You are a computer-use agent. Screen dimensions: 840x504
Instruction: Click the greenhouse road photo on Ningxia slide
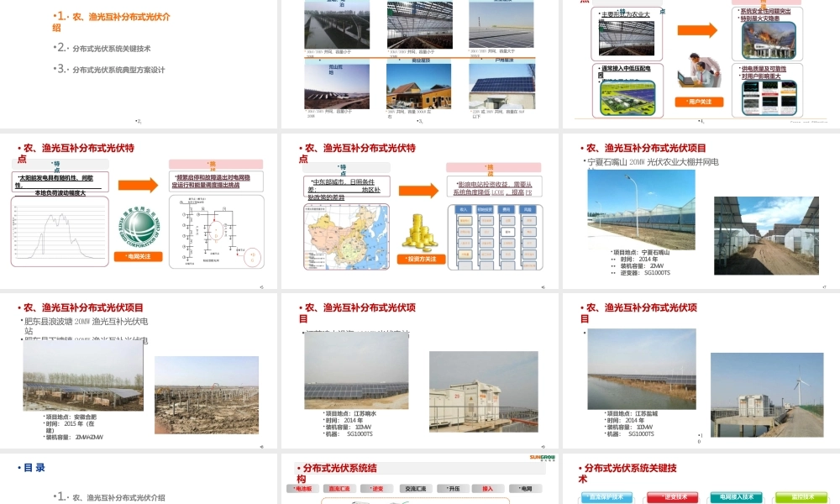coord(766,236)
